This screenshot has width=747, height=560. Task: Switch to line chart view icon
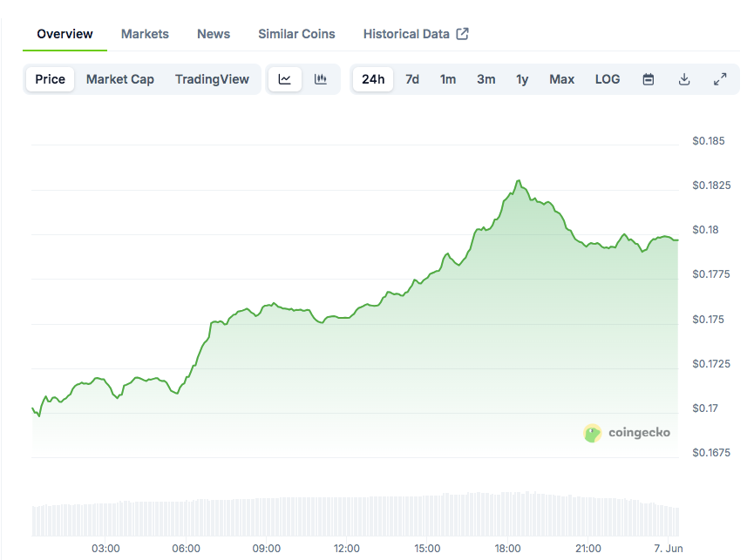285,79
